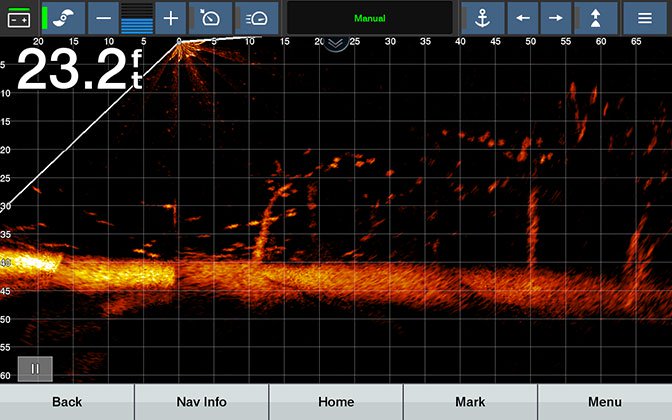The height and width of the screenshot is (420, 672).
Task: Open the hamburger menu icon
Action: pos(645,18)
